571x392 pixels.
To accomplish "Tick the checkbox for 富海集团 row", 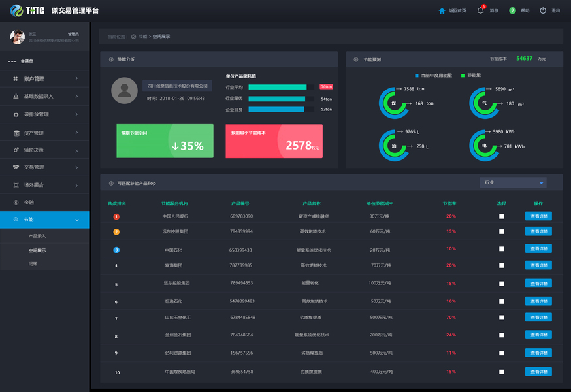I will (x=502, y=266).
